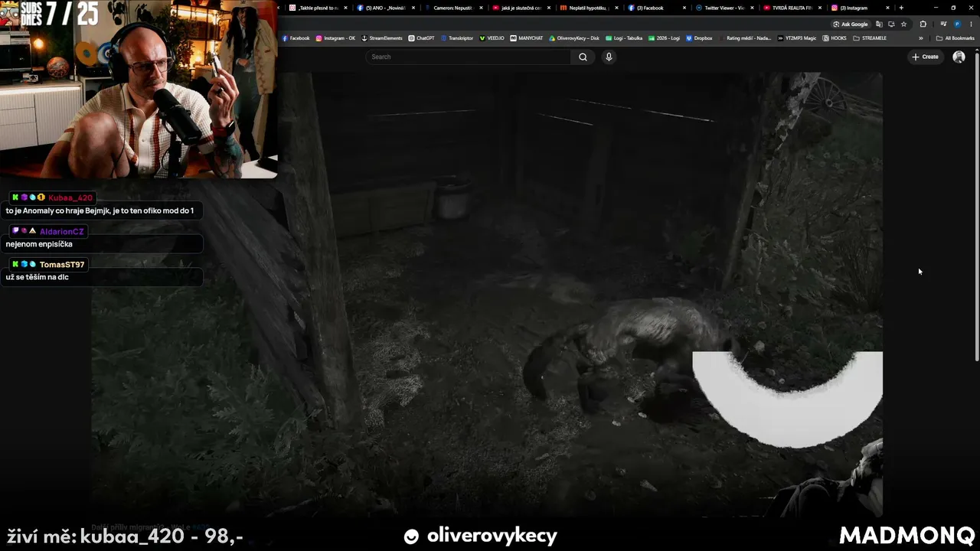Expand the hidden bookmarks overflow chevron
Viewport: 980px width, 551px height.
pos(921,38)
